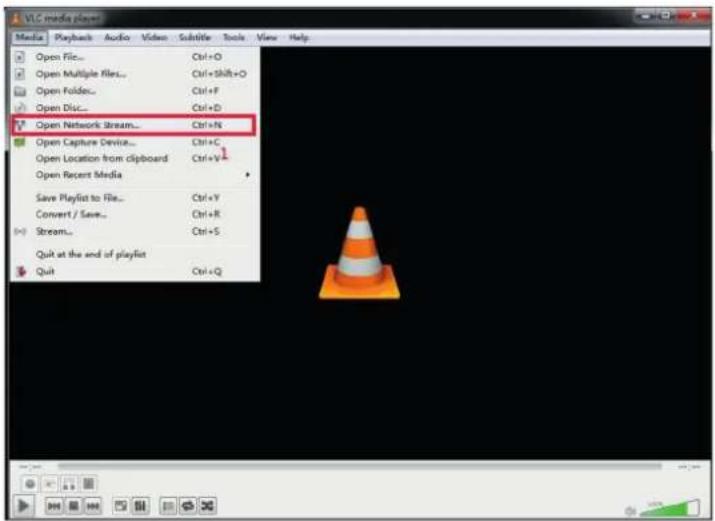This screenshot has height=521, width=715.
Task: Toggle shuffle random playback button
Action: click(207, 506)
